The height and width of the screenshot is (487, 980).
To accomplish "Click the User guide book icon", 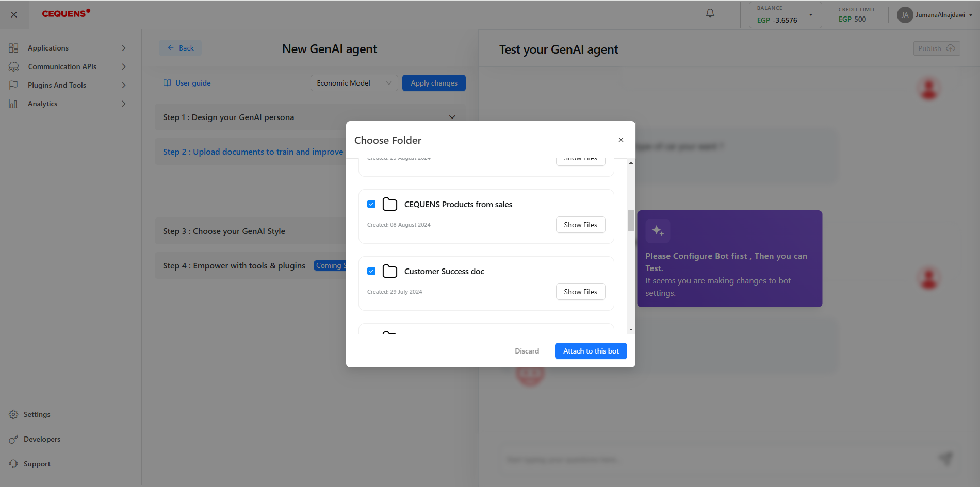I will [167, 83].
